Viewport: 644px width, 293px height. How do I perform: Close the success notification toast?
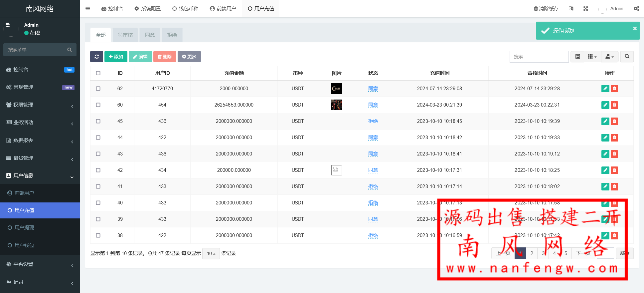634,28
